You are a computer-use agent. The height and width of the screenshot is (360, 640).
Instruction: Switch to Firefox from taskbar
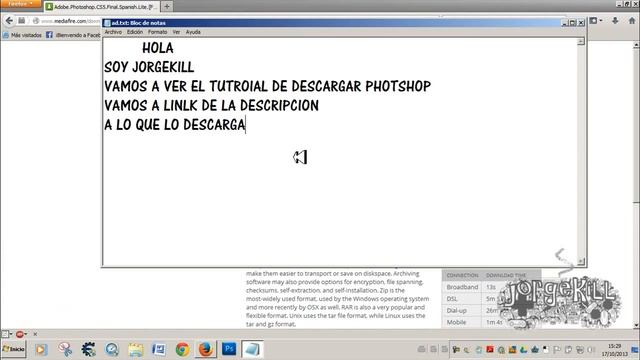[206, 349]
